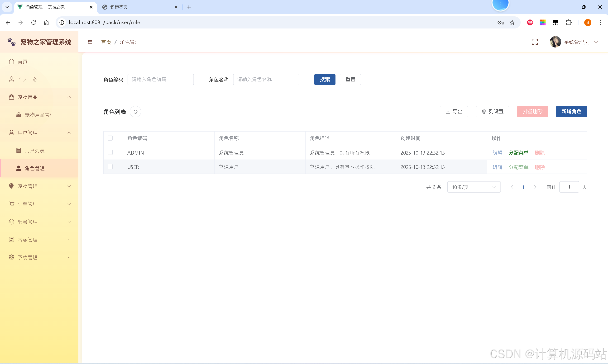Click 首页 in the breadcrumb
608x364 pixels.
[106, 42]
